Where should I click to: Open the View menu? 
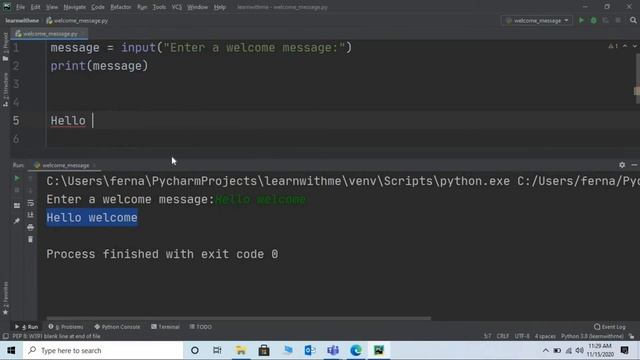pyautogui.click(x=52, y=7)
